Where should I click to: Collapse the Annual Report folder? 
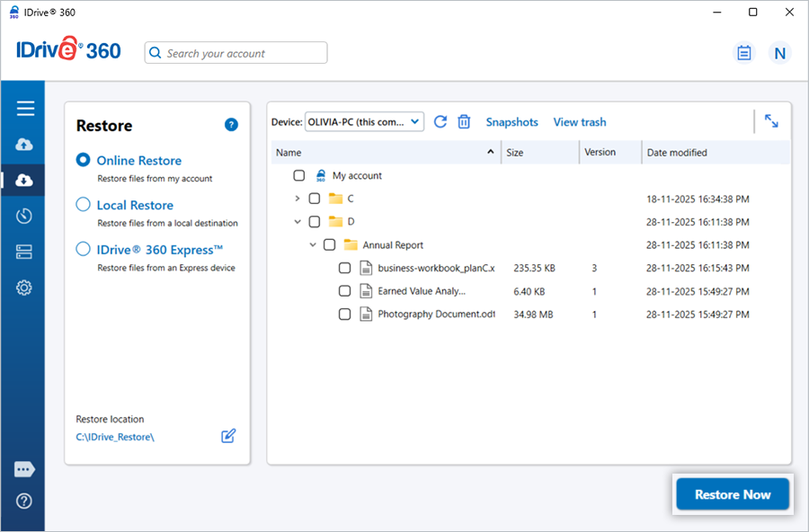tap(313, 244)
